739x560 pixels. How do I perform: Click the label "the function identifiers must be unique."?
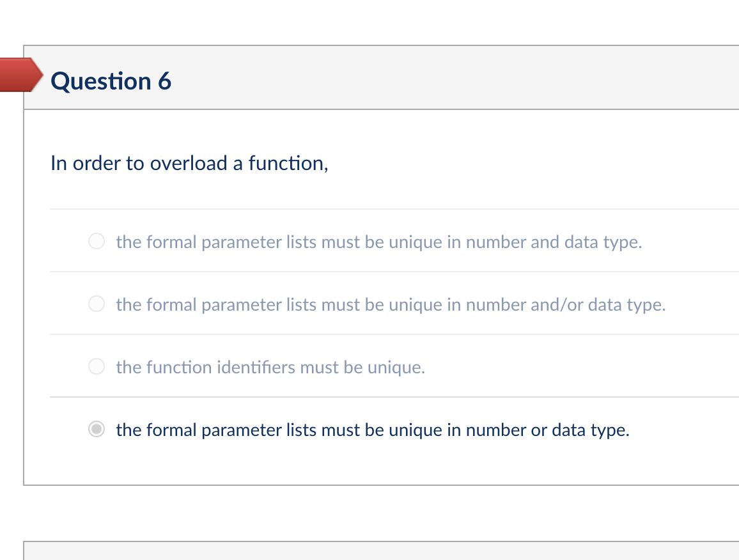tap(270, 368)
